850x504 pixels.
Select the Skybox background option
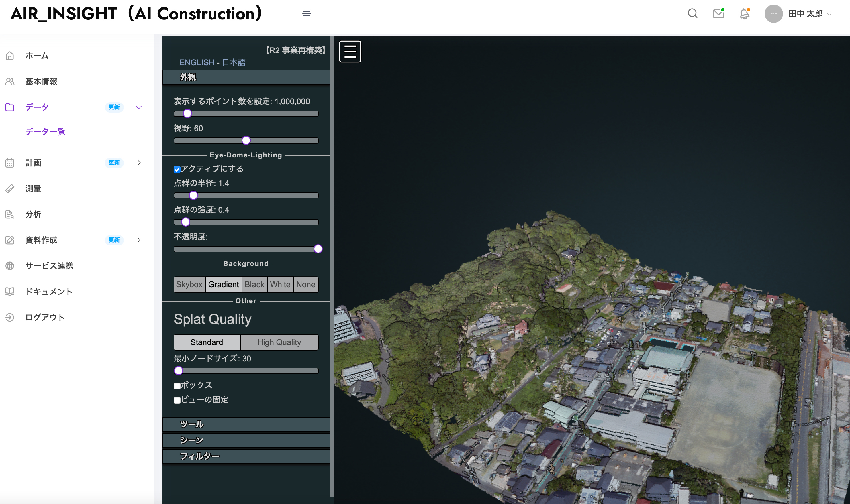tap(189, 285)
